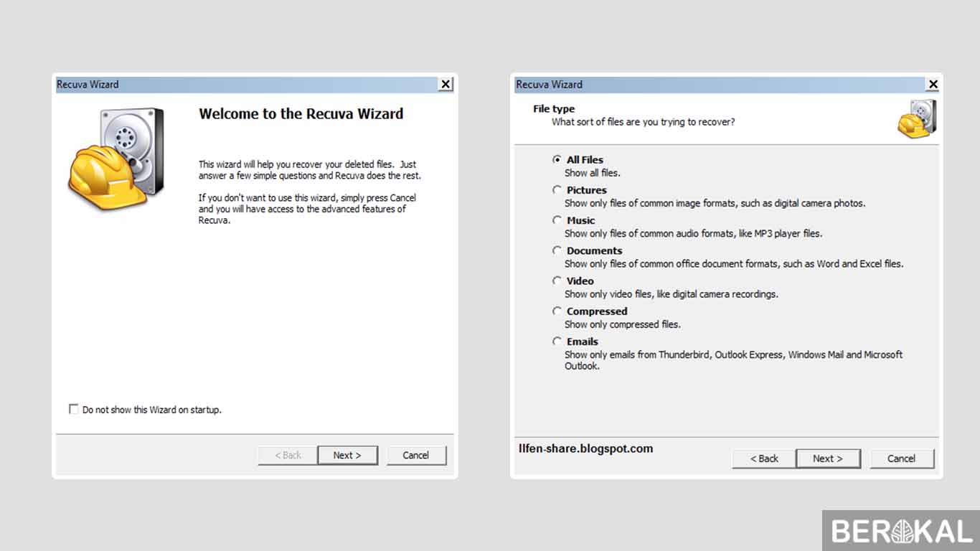Cancel the welcome wizard
Image resolution: width=980 pixels, height=551 pixels.
pos(416,455)
